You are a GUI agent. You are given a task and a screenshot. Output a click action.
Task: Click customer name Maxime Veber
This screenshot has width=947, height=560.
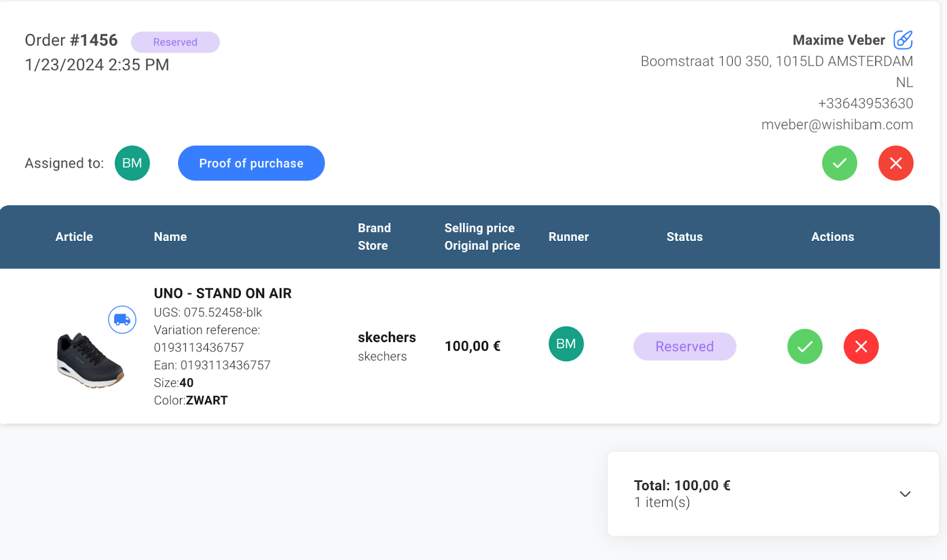(839, 40)
